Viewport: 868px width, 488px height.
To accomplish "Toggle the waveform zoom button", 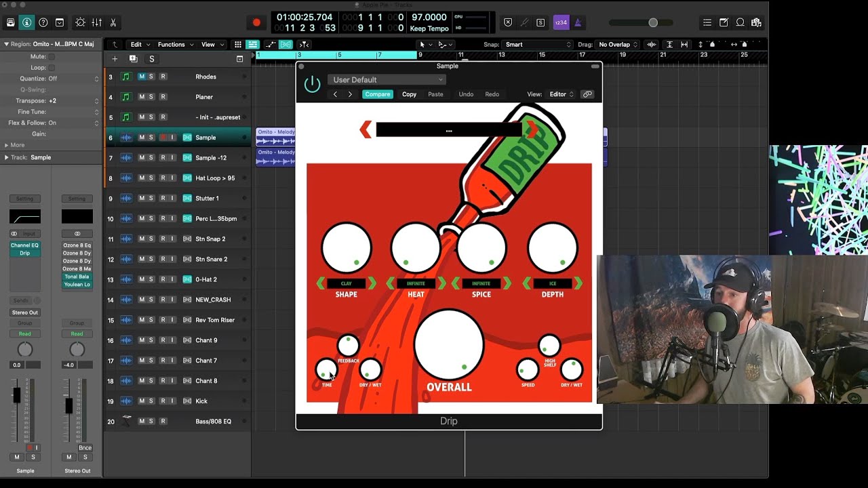I will click(652, 45).
